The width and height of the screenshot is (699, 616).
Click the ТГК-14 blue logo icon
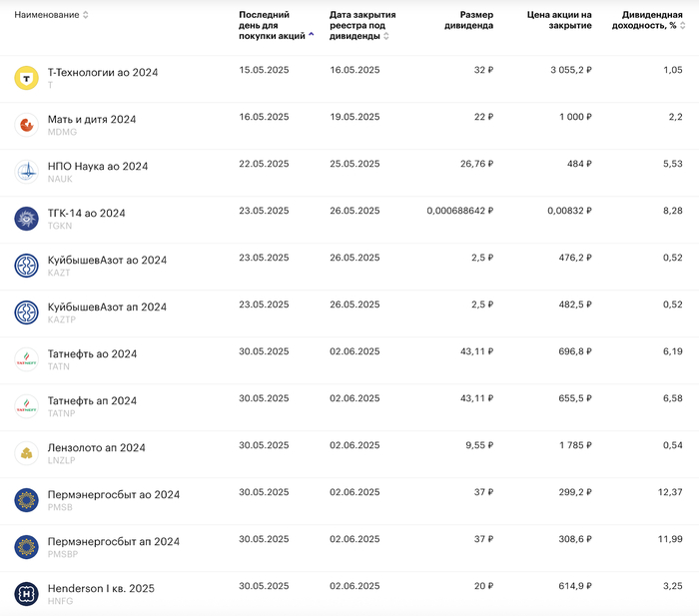tap(26, 219)
